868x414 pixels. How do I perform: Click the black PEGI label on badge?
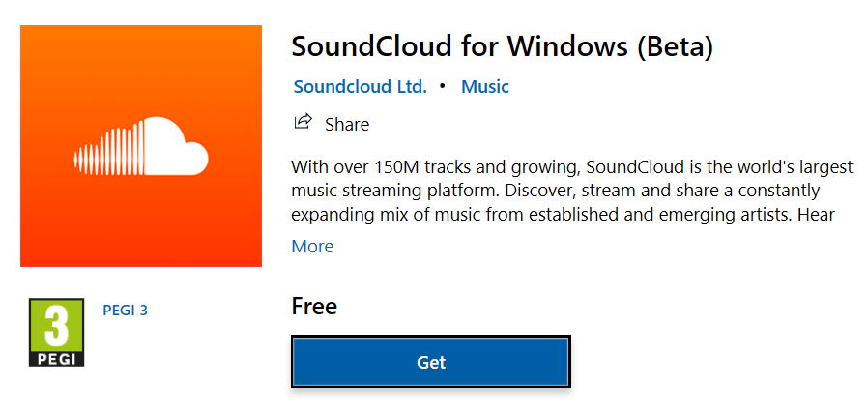pos(56,358)
